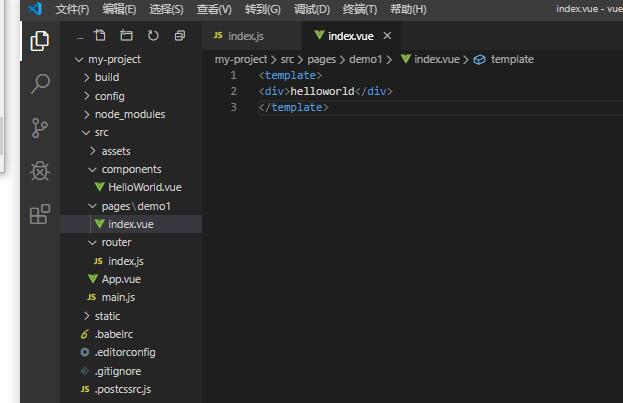Click the opening <template> tag on line 1
The height and width of the screenshot is (403, 623).
coord(290,75)
